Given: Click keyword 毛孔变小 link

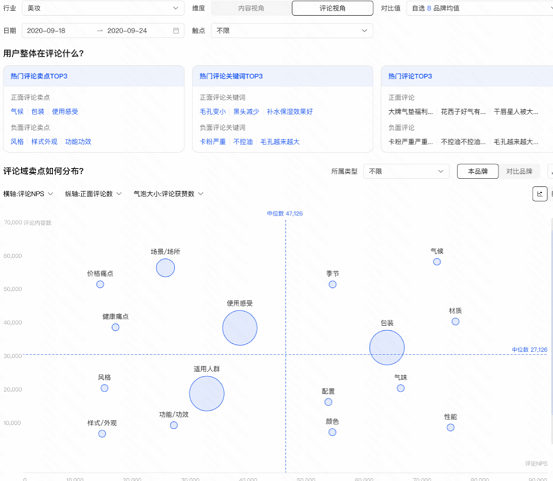Looking at the screenshot, I should click(x=213, y=111).
